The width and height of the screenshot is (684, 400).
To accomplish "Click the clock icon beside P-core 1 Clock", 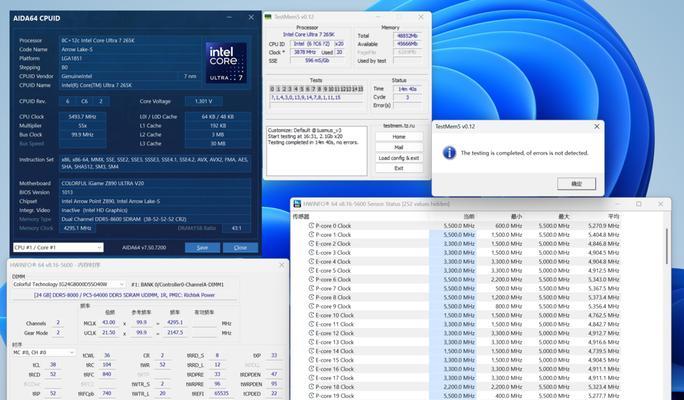I will [x=311, y=235].
